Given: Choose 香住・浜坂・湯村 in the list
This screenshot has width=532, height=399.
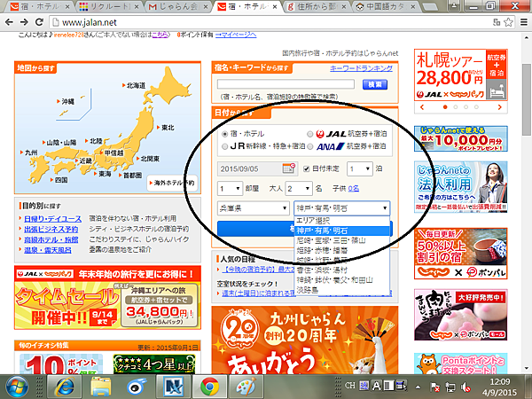Looking at the screenshot, I should [x=341, y=270].
